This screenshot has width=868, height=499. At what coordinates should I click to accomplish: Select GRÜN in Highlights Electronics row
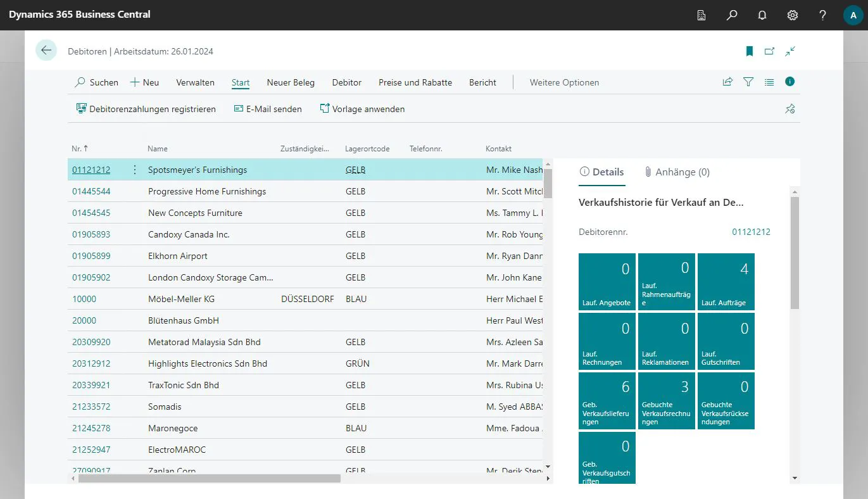[358, 363]
